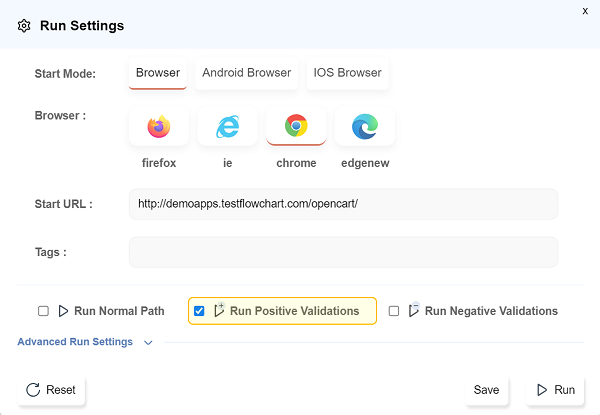Click the Run Positive Validations icon
The width and height of the screenshot is (600, 415).
(x=219, y=311)
